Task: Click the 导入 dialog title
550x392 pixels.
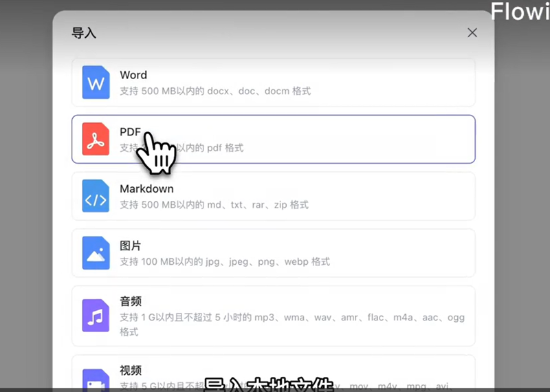Action: [x=83, y=33]
